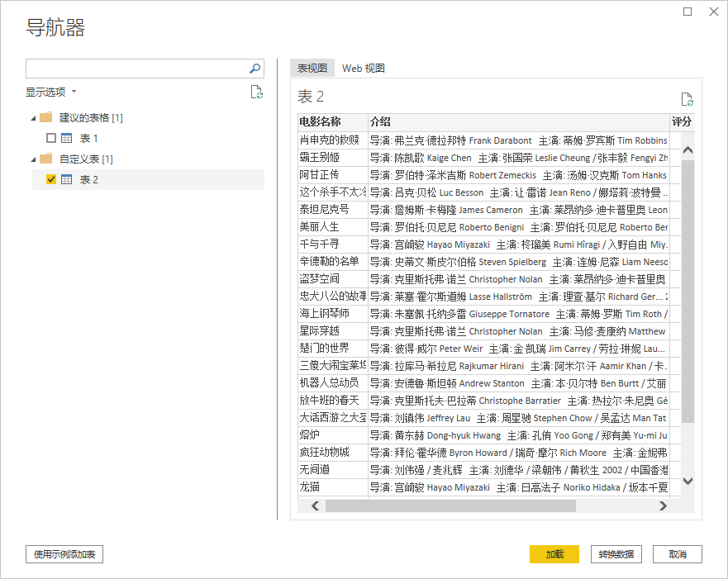Viewport: 728px width, 579px height.
Task: Click the 取消 button
Action: tap(677, 554)
